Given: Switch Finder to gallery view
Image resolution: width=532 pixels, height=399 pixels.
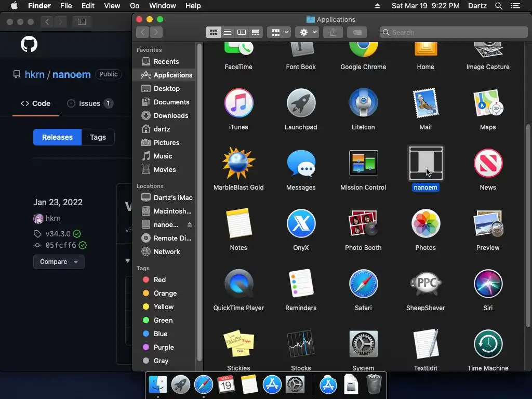Looking at the screenshot, I should [256, 32].
